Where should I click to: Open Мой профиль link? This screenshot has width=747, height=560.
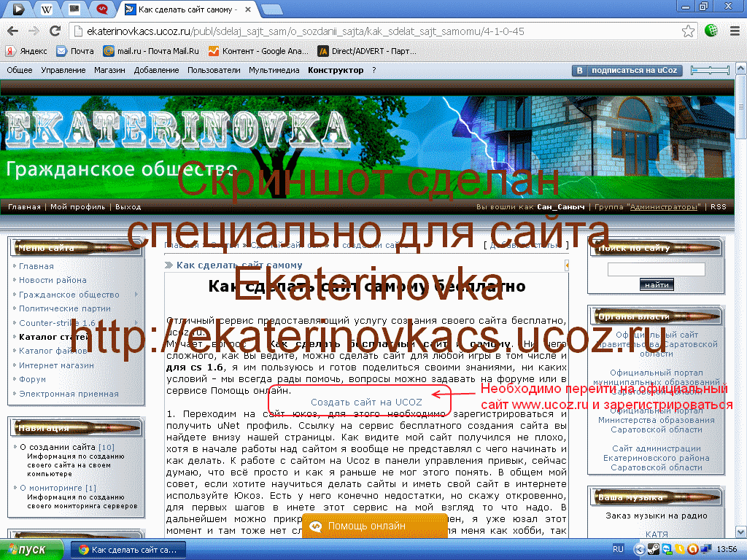[x=77, y=206]
